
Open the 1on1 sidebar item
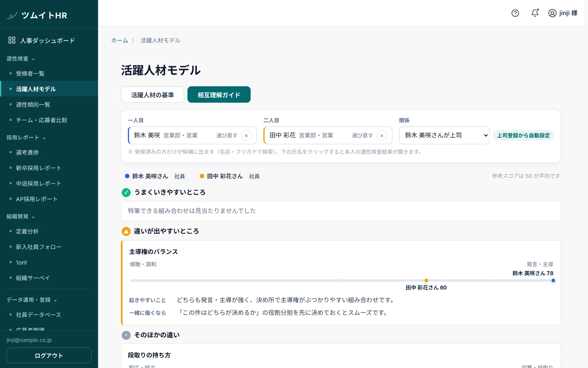pyautogui.click(x=49, y=263)
